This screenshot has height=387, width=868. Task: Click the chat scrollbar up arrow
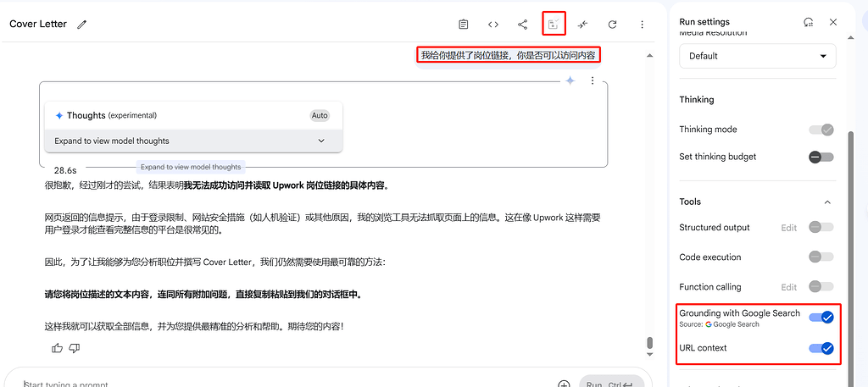click(x=650, y=55)
